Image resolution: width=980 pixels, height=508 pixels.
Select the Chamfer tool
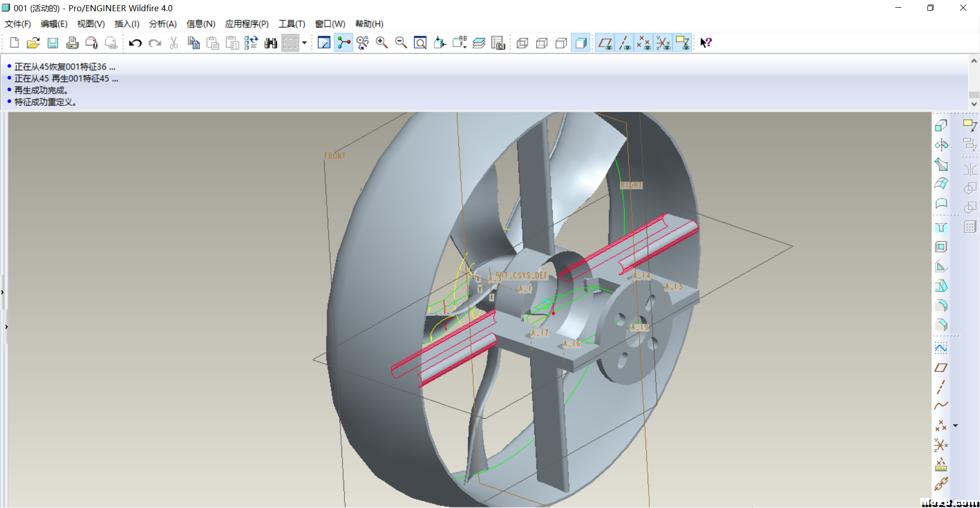941,325
